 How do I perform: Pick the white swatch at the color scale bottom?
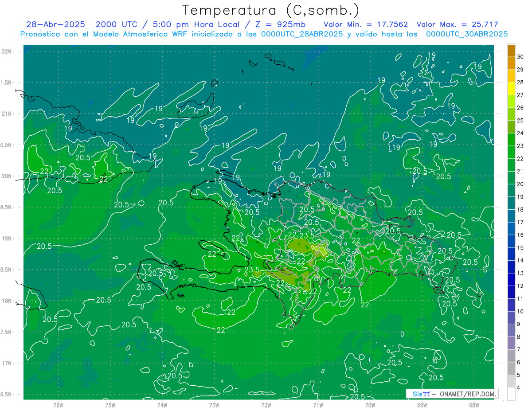511,394
